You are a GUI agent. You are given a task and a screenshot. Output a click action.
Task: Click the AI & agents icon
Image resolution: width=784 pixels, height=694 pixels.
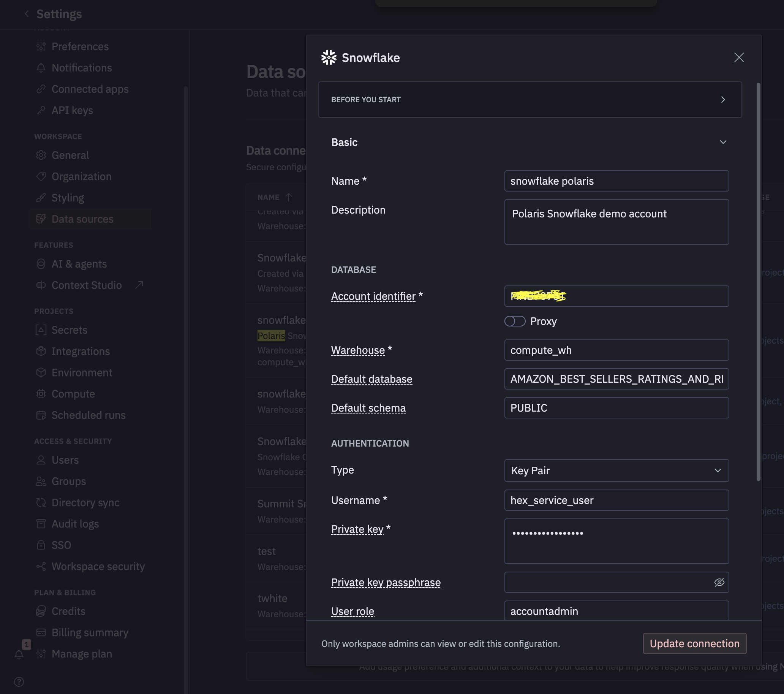pyautogui.click(x=41, y=264)
